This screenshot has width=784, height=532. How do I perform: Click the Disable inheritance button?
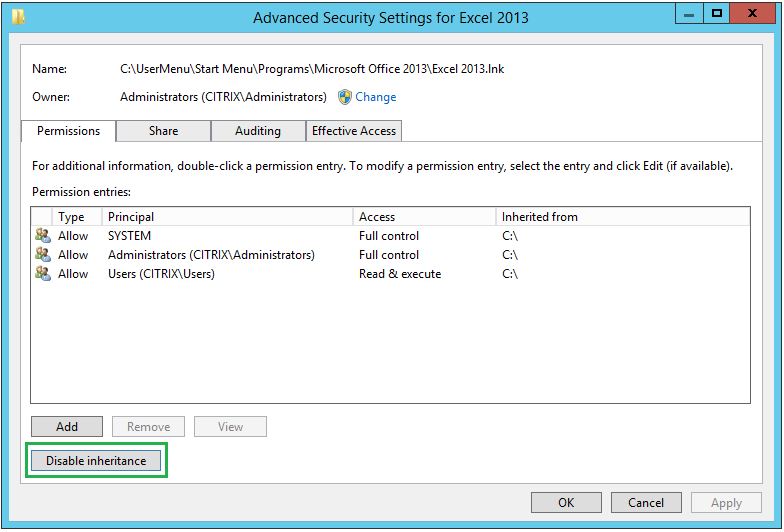96,461
